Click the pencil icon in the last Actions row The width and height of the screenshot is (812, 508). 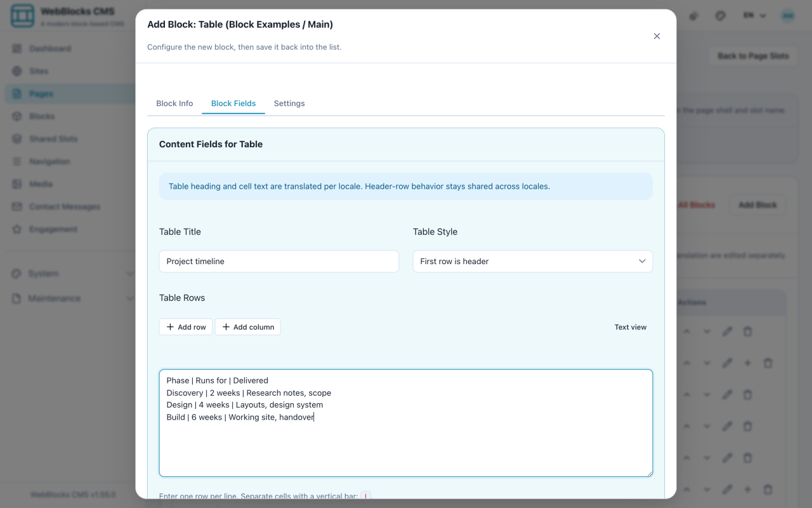pos(727,490)
